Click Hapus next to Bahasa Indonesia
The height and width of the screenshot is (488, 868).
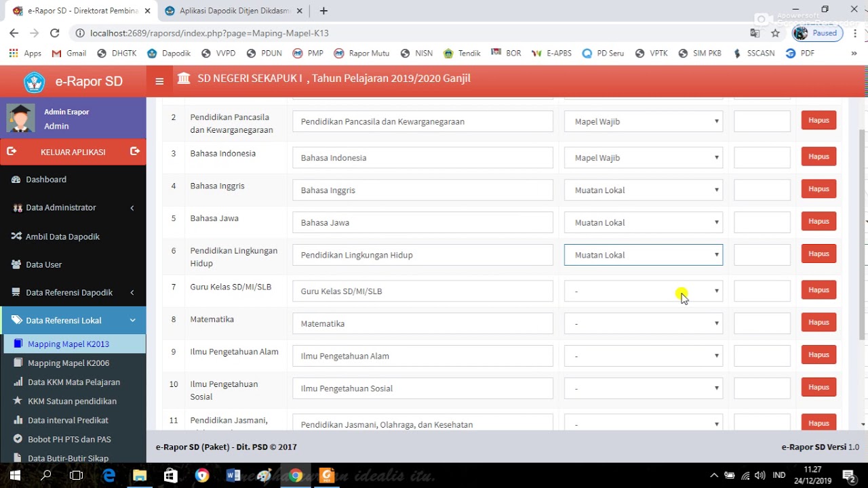click(818, 156)
